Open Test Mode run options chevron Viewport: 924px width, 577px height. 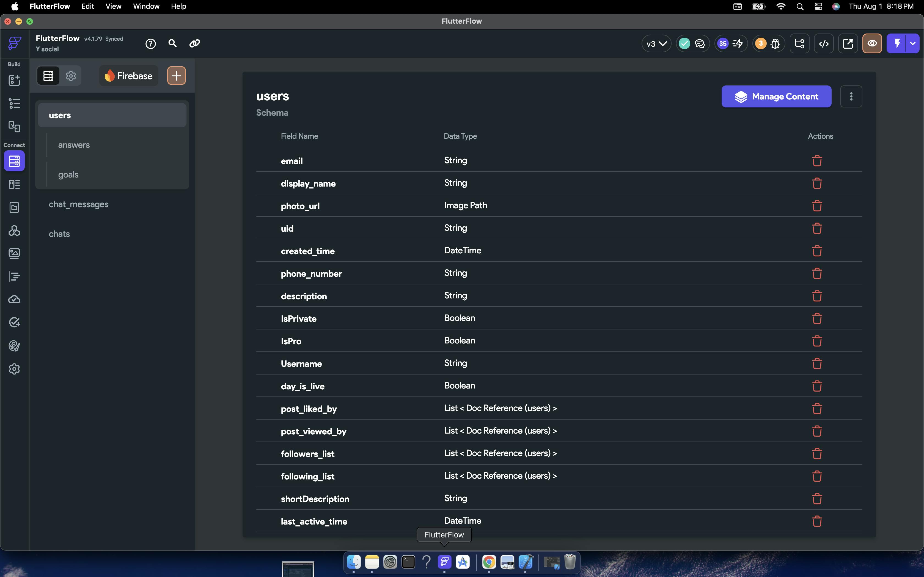tap(912, 43)
